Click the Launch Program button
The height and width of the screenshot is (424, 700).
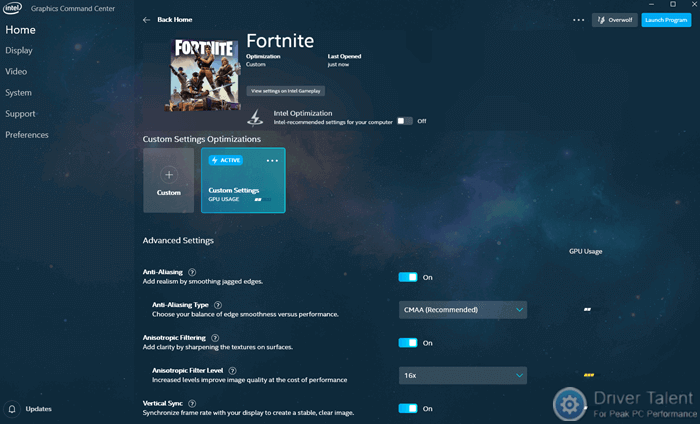click(x=666, y=20)
